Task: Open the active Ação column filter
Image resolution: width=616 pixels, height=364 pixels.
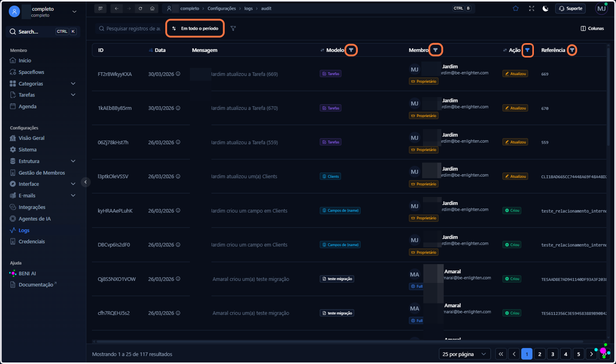Action: [x=527, y=50]
